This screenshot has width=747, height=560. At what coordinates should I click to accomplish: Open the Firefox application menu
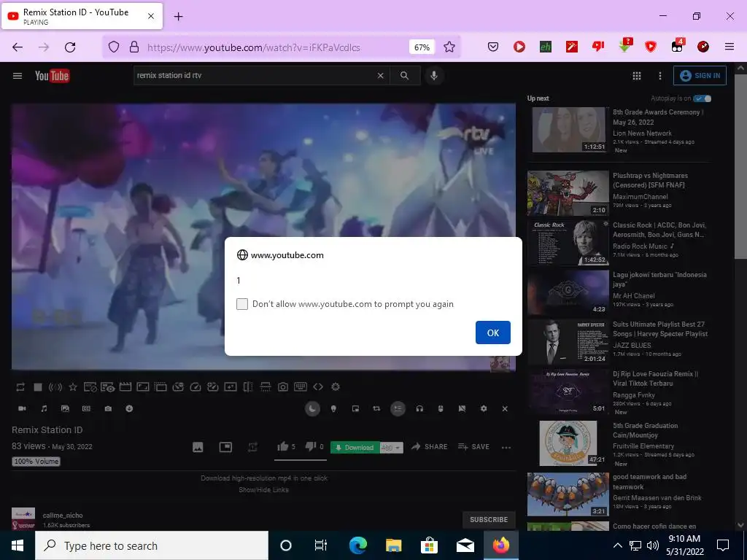pyautogui.click(x=729, y=47)
